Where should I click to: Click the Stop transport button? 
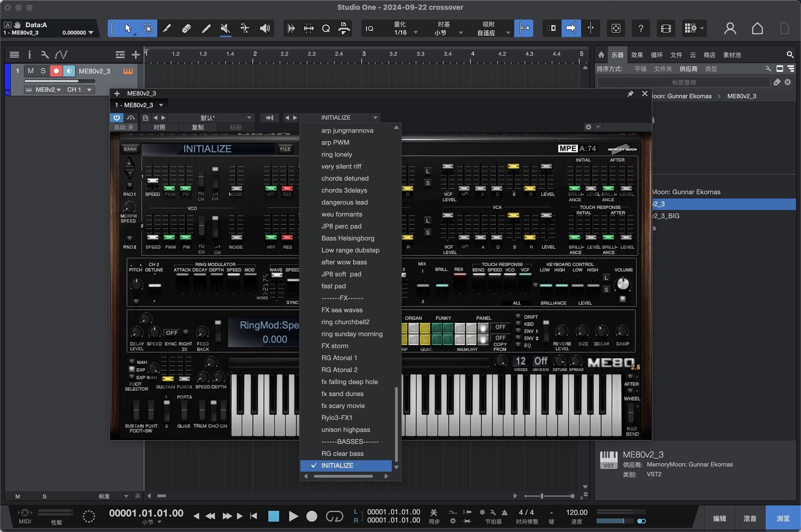pos(274,516)
